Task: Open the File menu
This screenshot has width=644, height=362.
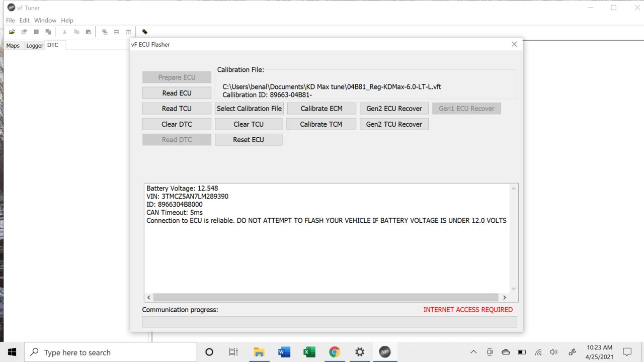Action: 11,21
